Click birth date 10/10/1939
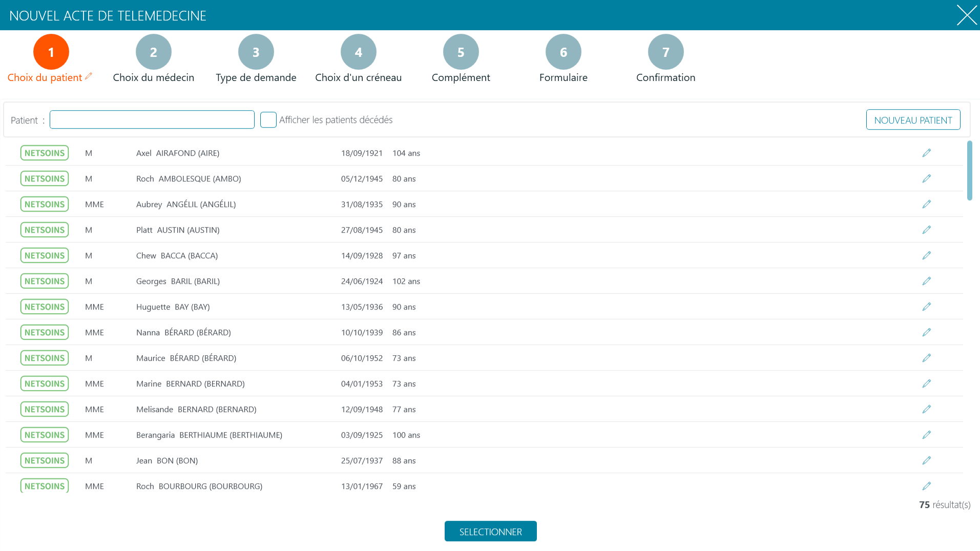This screenshot has height=551, width=980. click(362, 332)
